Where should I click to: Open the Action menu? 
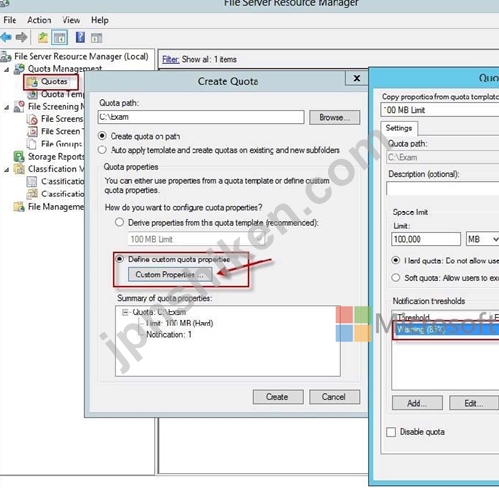[x=39, y=20]
